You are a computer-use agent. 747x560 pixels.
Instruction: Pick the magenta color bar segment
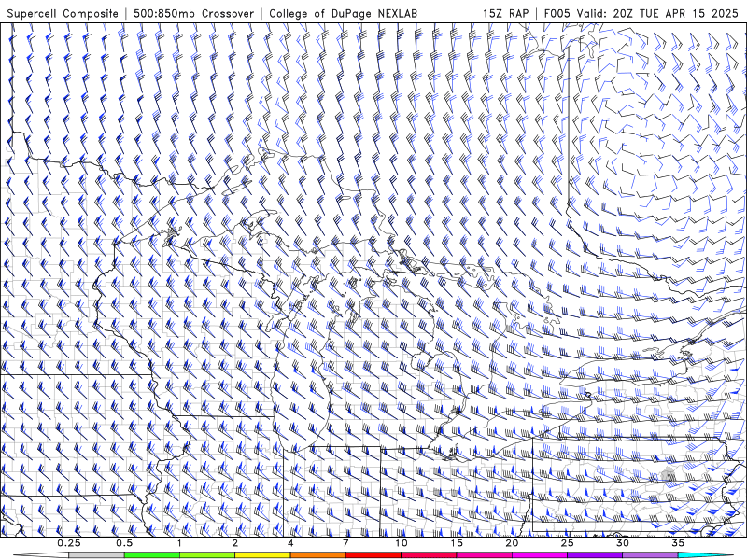coord(540,555)
